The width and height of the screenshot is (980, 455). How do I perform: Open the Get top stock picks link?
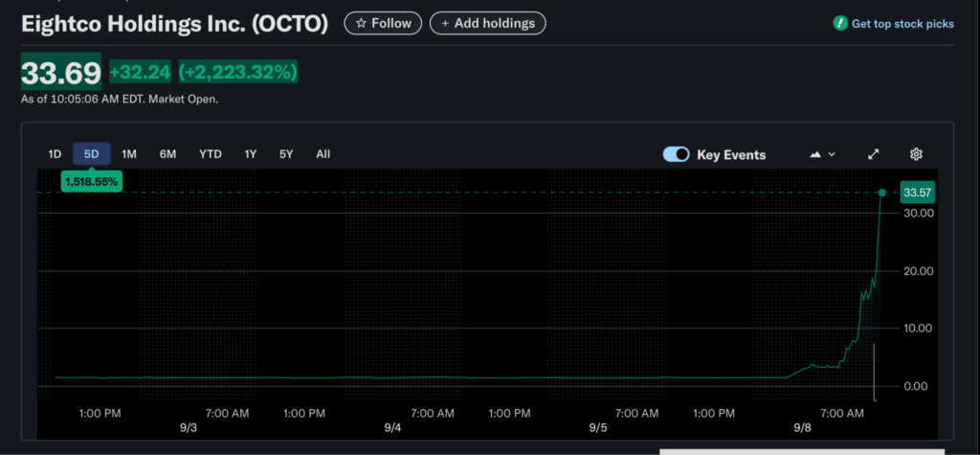tap(893, 24)
